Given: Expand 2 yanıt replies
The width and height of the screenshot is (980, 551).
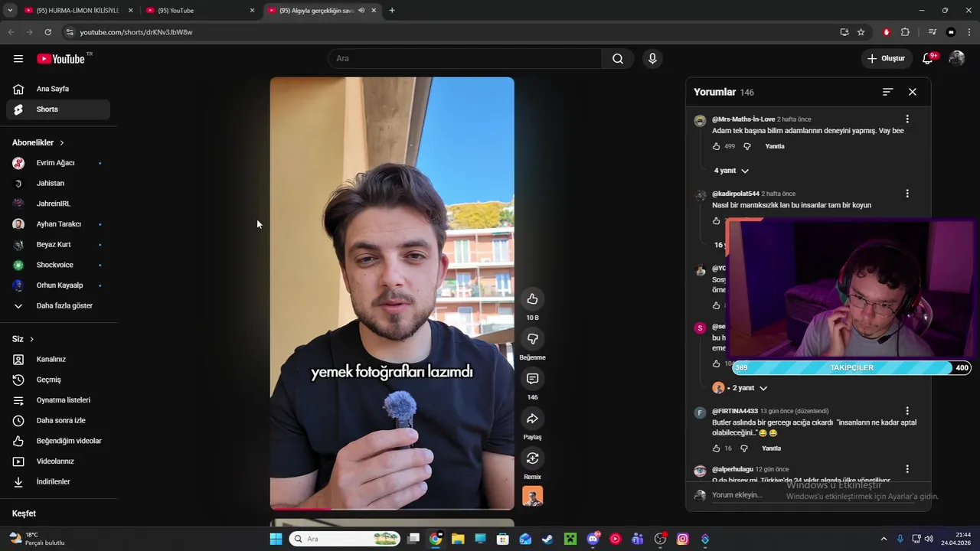Looking at the screenshot, I should pyautogui.click(x=740, y=388).
